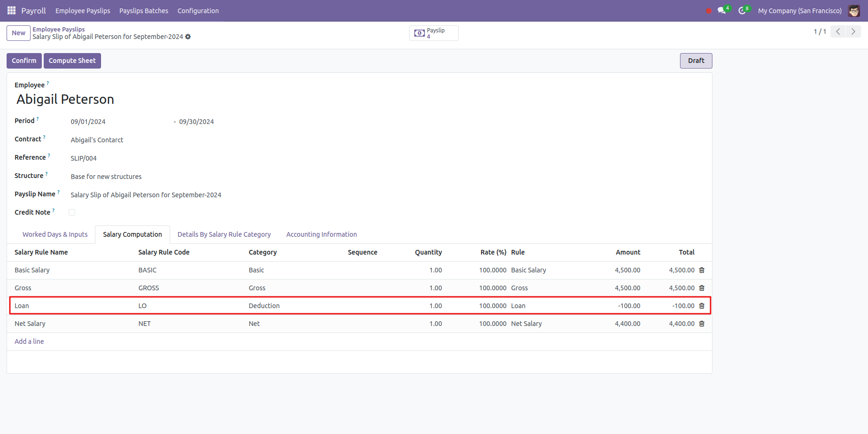Open the Accounting Information tab
The image size is (868, 434).
(321, 234)
